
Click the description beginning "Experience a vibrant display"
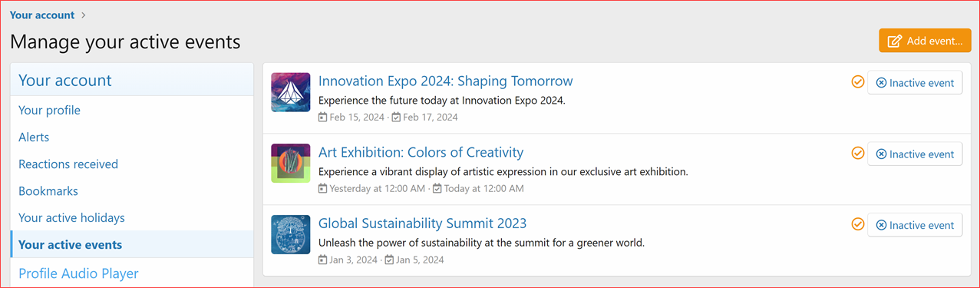(x=503, y=171)
